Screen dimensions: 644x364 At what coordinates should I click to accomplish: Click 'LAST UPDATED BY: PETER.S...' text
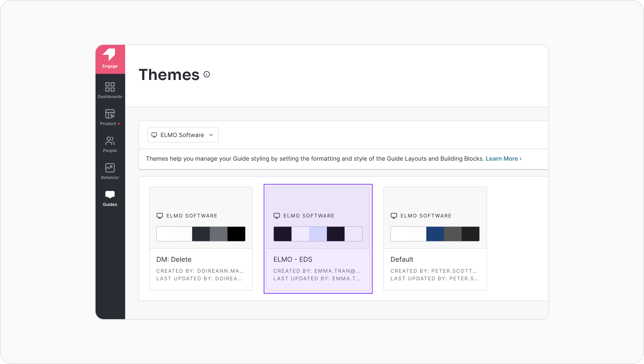tap(434, 278)
